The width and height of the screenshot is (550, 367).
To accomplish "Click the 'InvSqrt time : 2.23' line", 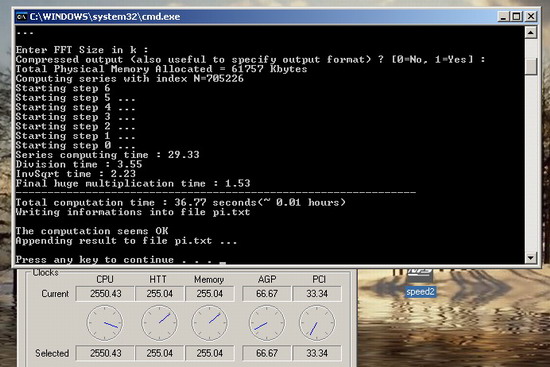I will pyautogui.click(x=75, y=174).
